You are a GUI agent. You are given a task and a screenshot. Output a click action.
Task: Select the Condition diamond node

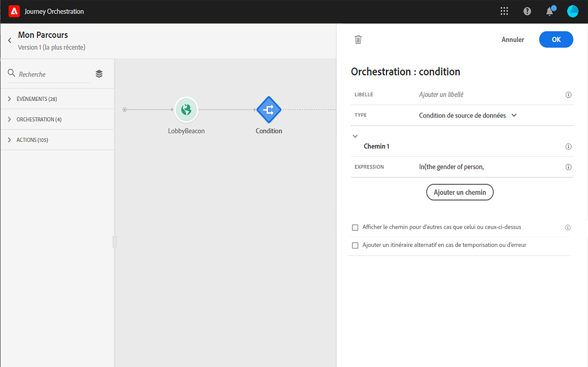click(269, 110)
